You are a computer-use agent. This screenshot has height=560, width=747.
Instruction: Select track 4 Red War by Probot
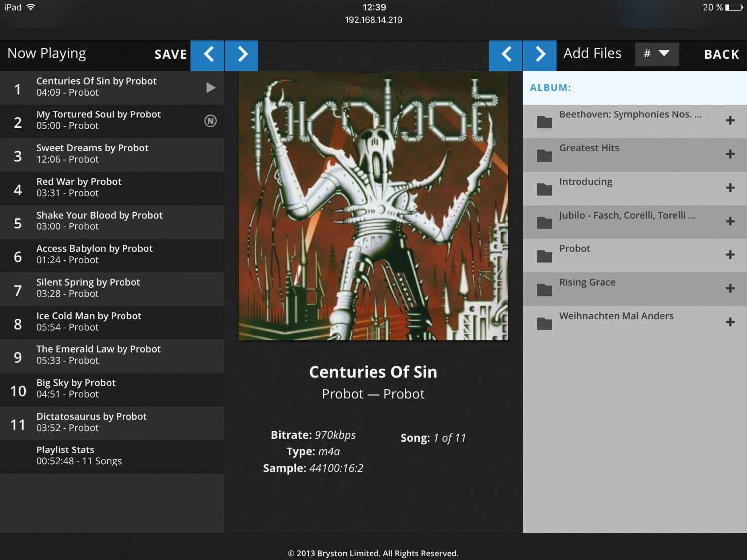tap(112, 189)
